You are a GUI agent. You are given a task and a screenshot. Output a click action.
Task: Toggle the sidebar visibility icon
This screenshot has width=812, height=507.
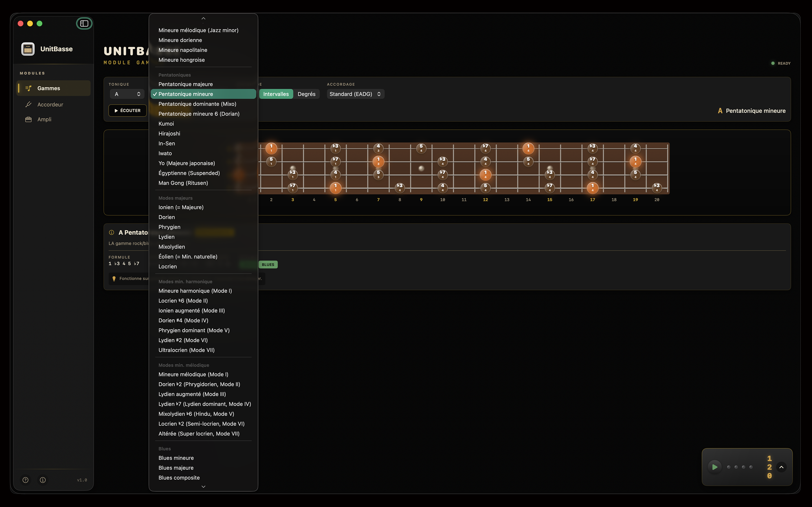84,23
